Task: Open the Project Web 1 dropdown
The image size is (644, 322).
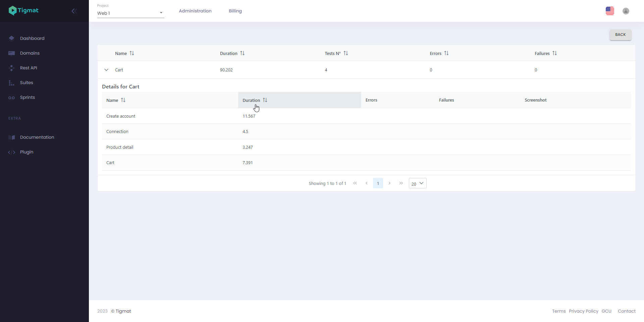Action: [x=130, y=13]
